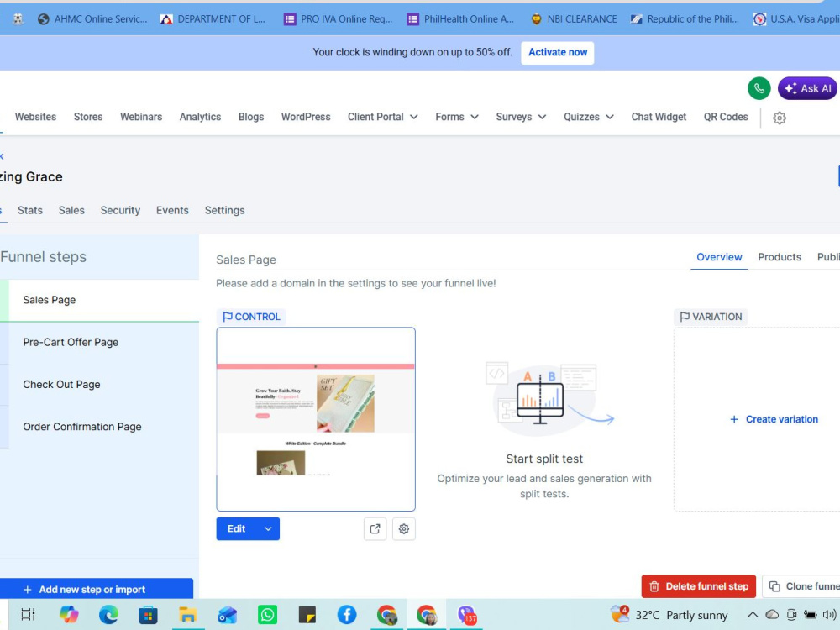Viewport: 840px width, 630px height.
Task: Open the AHMC Online Services bookmark
Action: [x=92, y=19]
